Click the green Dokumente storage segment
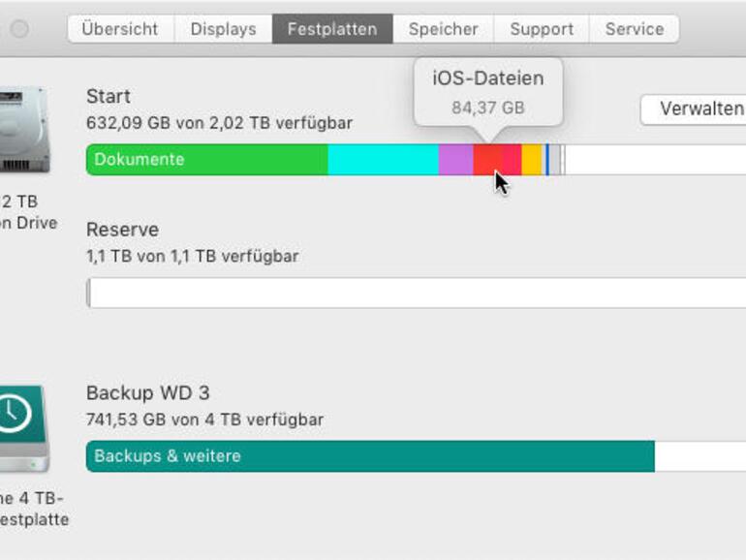Viewport: 746px width, 560px height. (x=206, y=160)
